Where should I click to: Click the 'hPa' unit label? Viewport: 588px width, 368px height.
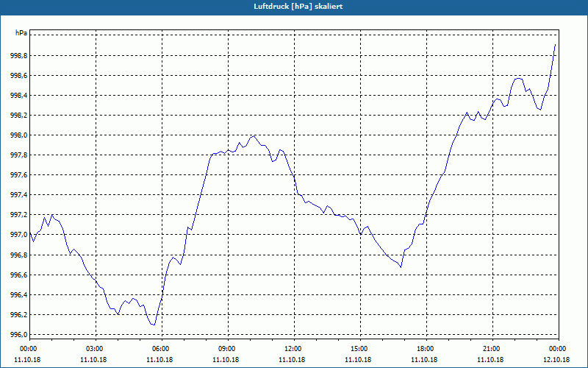point(21,33)
